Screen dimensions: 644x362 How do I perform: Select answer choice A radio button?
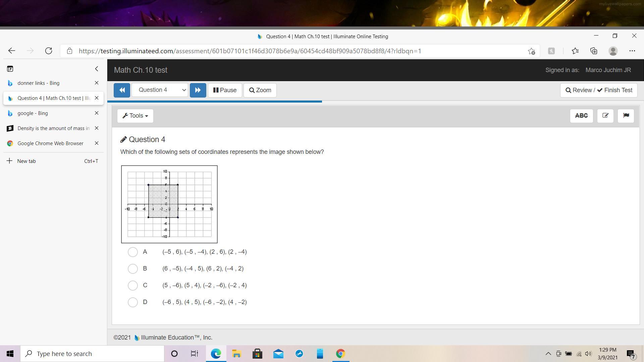click(133, 252)
